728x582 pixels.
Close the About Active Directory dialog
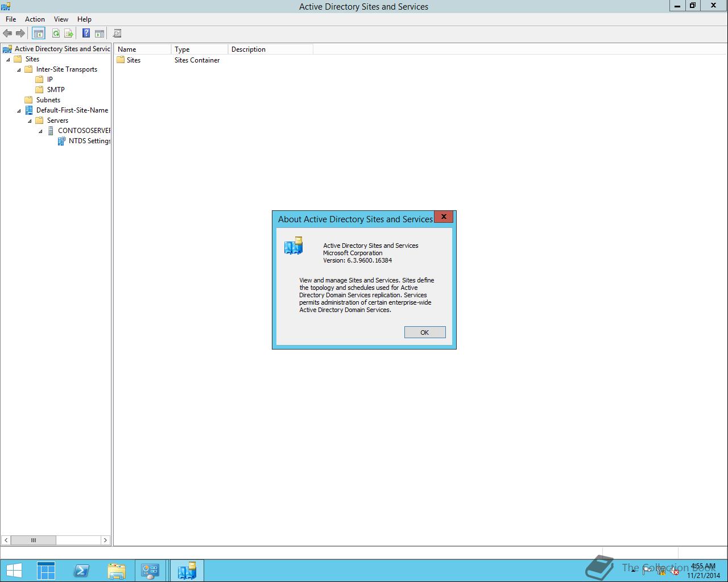pyautogui.click(x=444, y=217)
